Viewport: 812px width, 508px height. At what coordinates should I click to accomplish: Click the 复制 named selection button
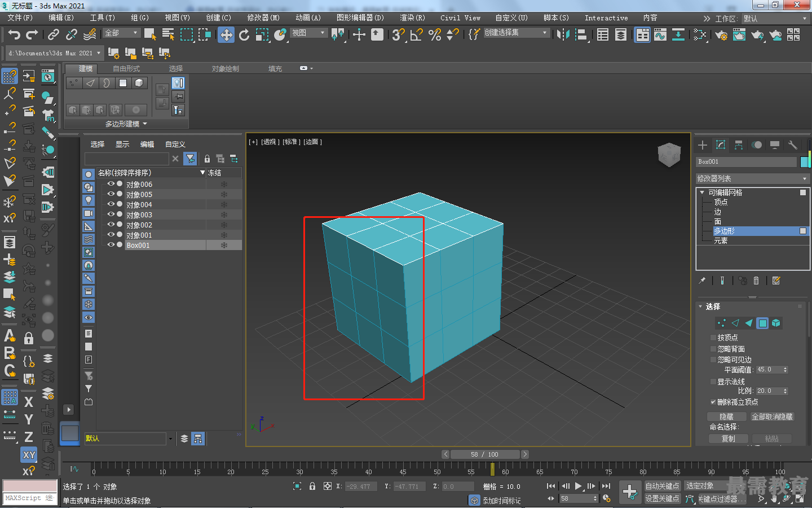click(x=728, y=439)
